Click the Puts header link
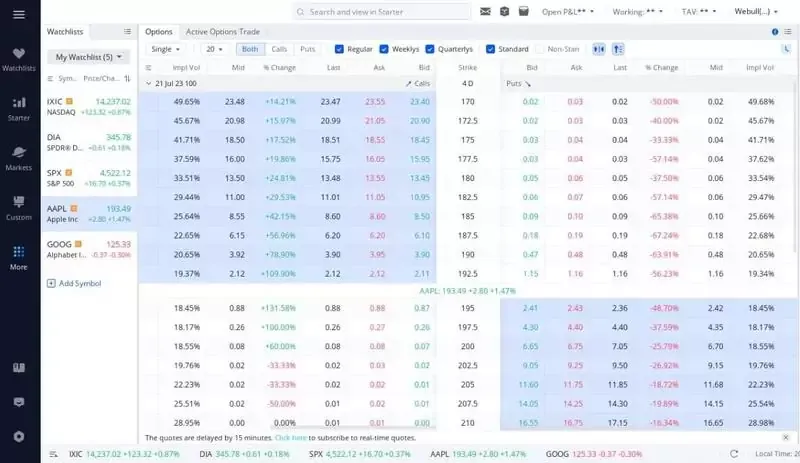This screenshot has height=463, width=800. [x=518, y=83]
